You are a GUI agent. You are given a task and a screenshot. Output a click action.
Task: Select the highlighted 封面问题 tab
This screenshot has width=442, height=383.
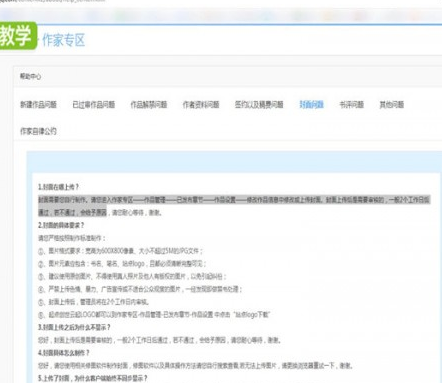point(312,105)
